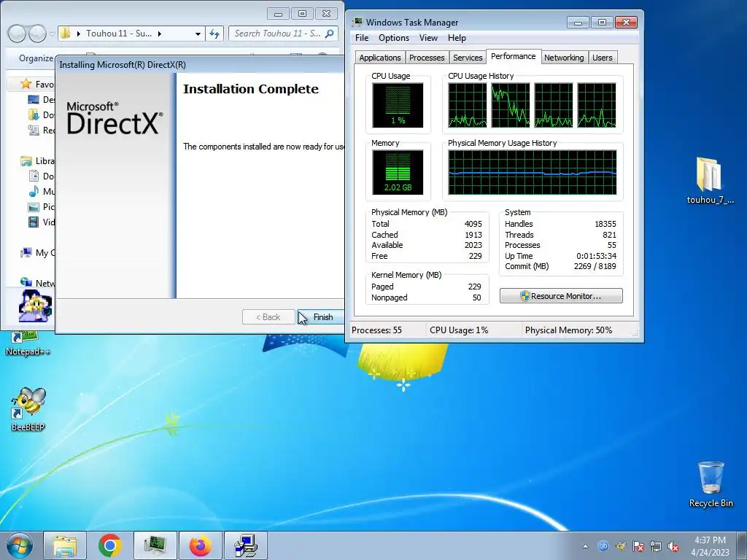Expand breadcrumb arrow after Touhou 11 folder
Image resolution: width=747 pixels, height=560 pixels.
tap(160, 34)
